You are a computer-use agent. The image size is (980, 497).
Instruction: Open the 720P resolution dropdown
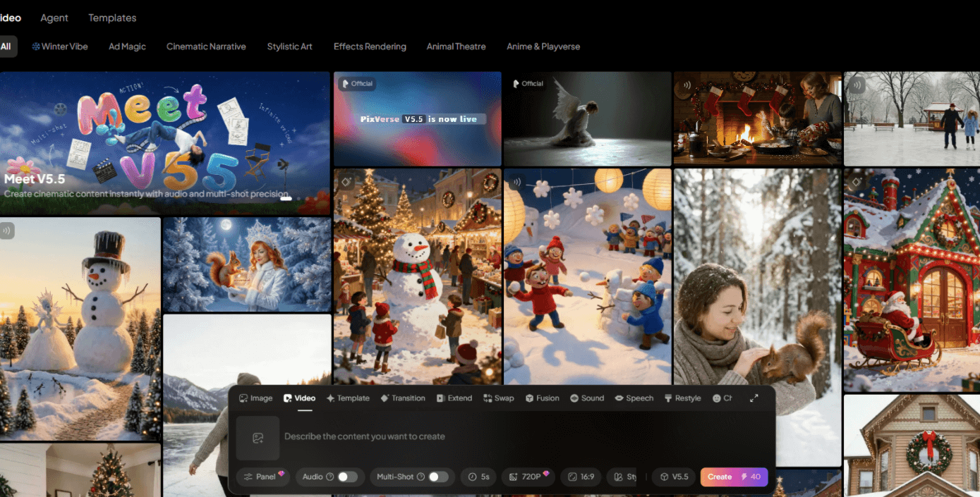pyautogui.click(x=528, y=477)
